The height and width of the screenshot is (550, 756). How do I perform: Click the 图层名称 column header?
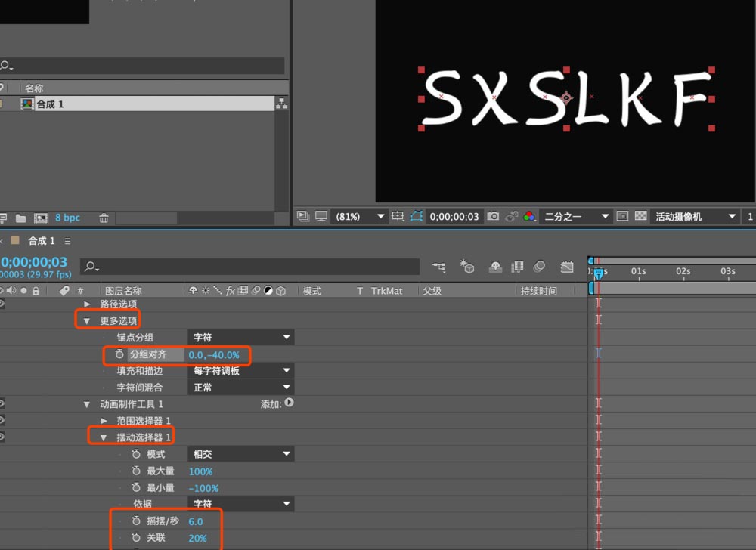point(123,291)
